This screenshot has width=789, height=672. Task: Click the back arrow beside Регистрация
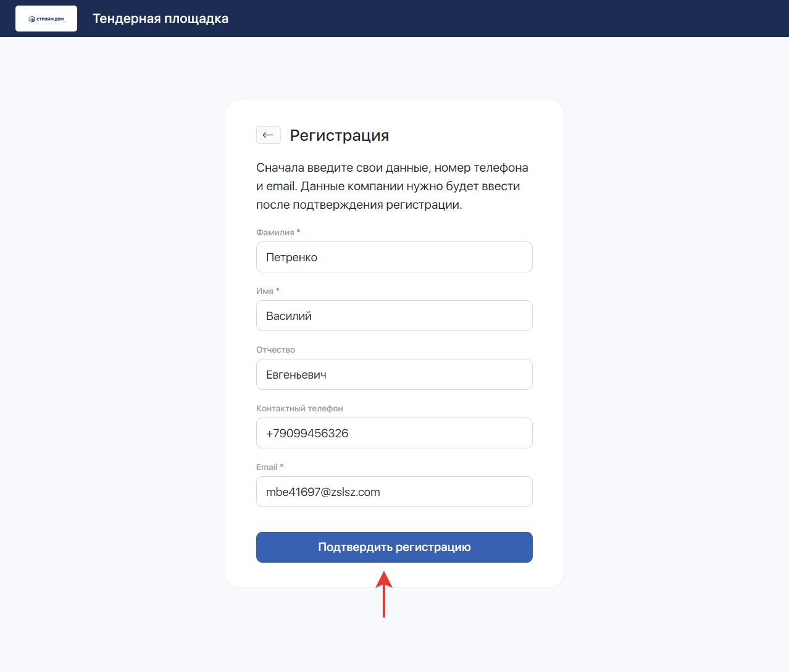(268, 135)
